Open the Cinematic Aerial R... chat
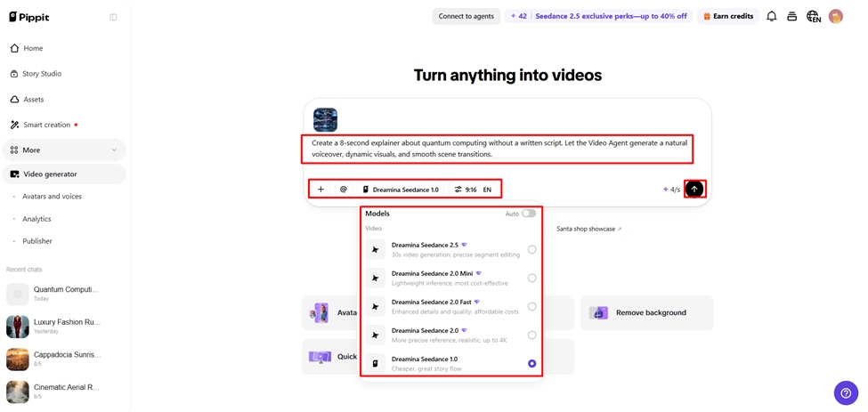The image size is (868, 412). 64,392
